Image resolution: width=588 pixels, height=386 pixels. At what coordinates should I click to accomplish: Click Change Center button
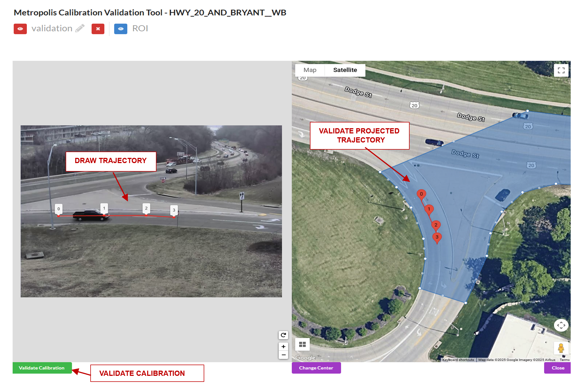(x=316, y=368)
